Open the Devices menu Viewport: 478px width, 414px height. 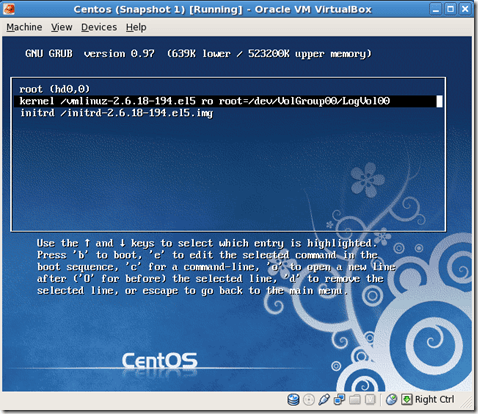(x=99, y=27)
